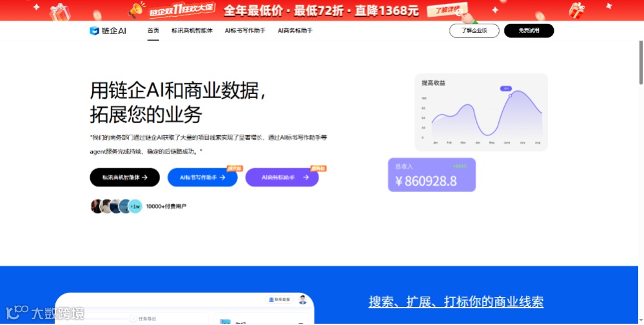The height and width of the screenshot is (325, 644).
Task: Go to AI标书写作助手 in the top navigation
Action: [x=245, y=30]
